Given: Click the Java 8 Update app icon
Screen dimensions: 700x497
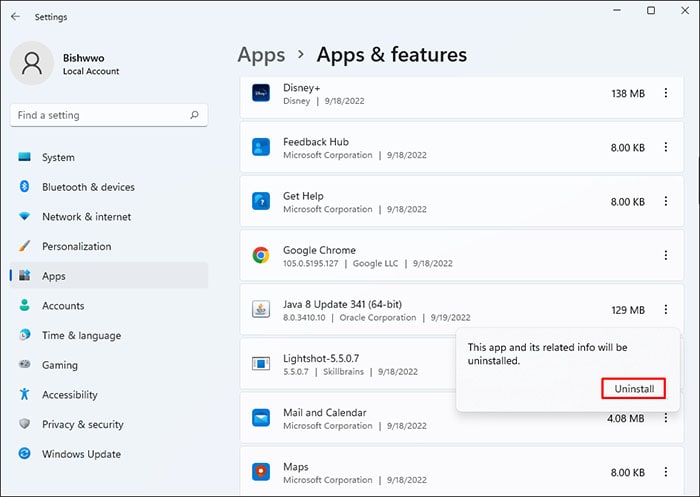Looking at the screenshot, I should [261, 309].
